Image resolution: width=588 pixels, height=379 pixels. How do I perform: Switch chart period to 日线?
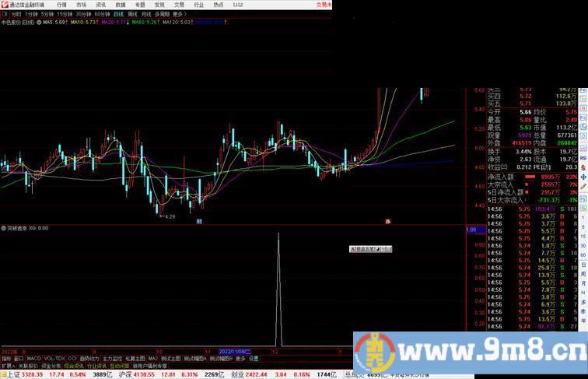tap(118, 14)
